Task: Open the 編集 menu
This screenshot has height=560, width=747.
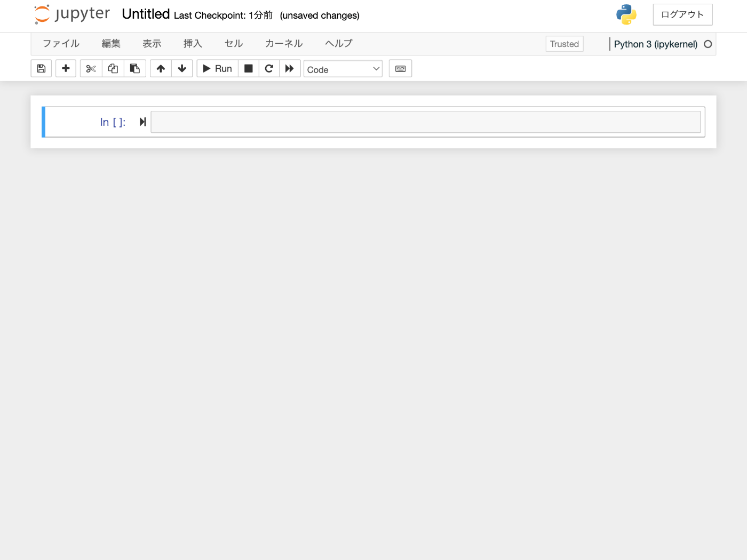Action: point(111,44)
